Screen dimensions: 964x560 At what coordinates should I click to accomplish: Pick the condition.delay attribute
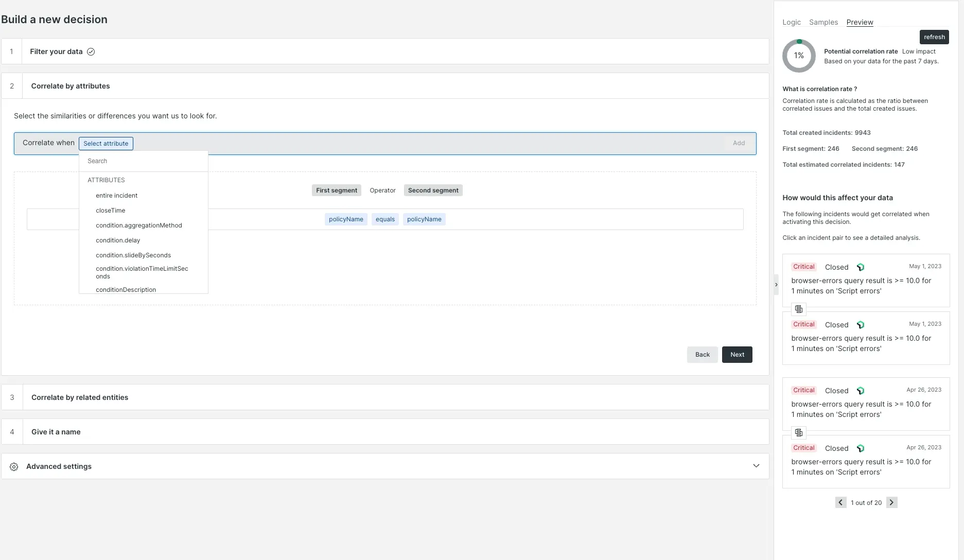point(118,240)
